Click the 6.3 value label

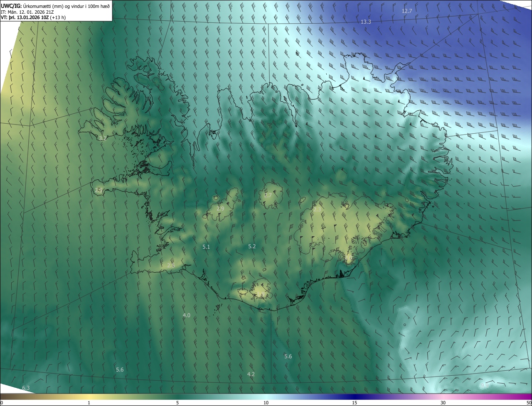(x=26, y=388)
